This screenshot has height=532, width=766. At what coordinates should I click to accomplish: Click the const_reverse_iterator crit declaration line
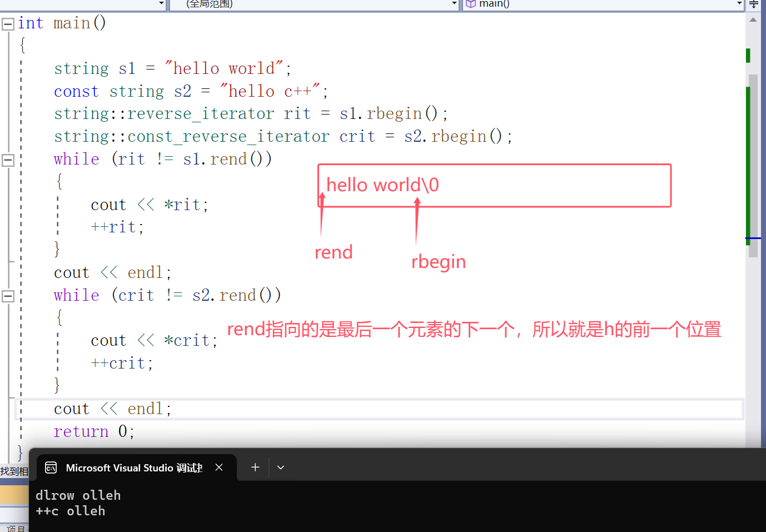coord(283,137)
